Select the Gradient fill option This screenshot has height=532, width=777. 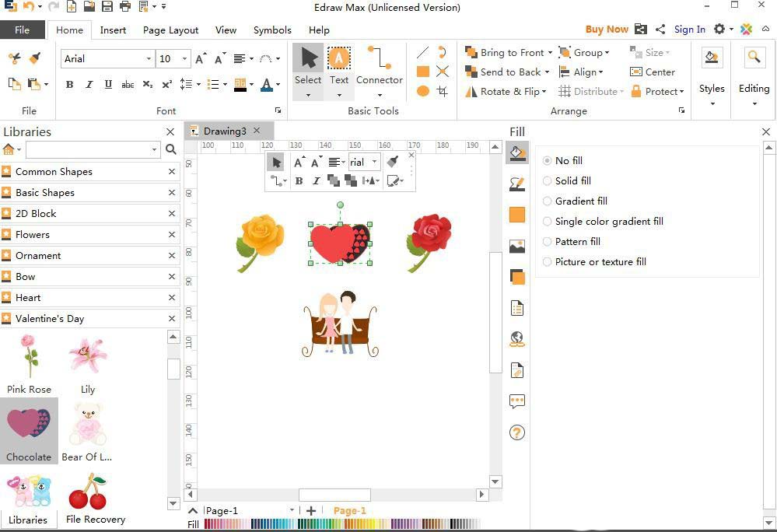point(575,201)
